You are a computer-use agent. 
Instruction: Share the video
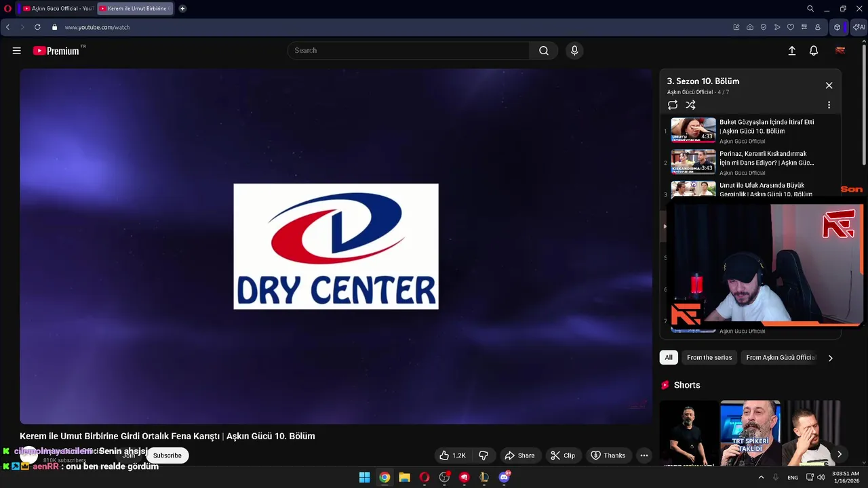(519, 455)
